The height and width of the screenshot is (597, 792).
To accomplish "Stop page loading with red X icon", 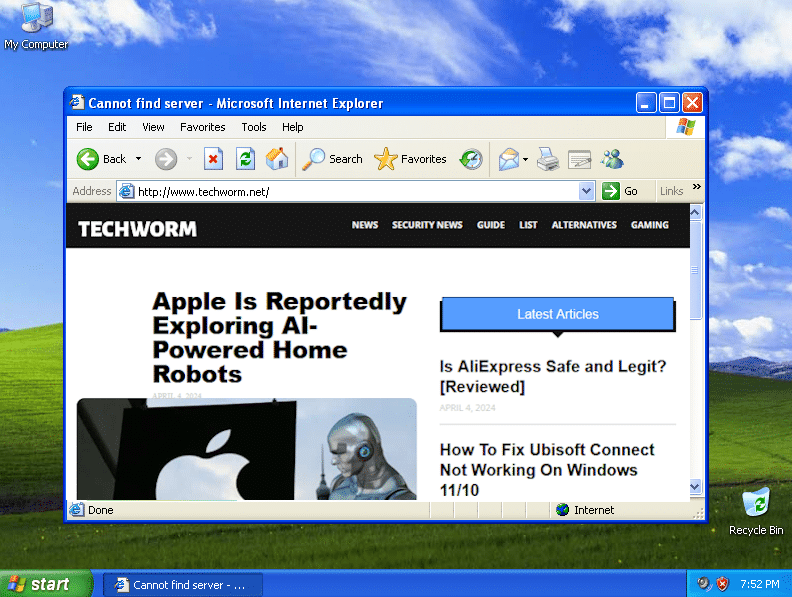I will [x=213, y=159].
